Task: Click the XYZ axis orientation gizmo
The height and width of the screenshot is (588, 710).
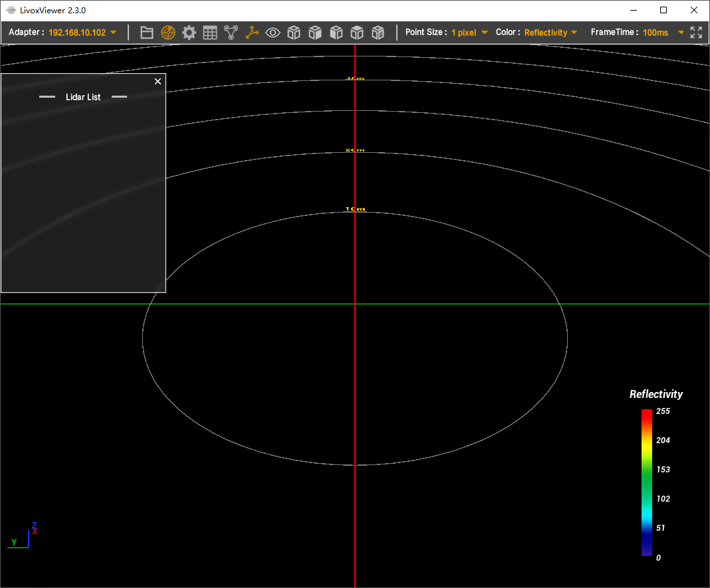Action: click(x=23, y=535)
